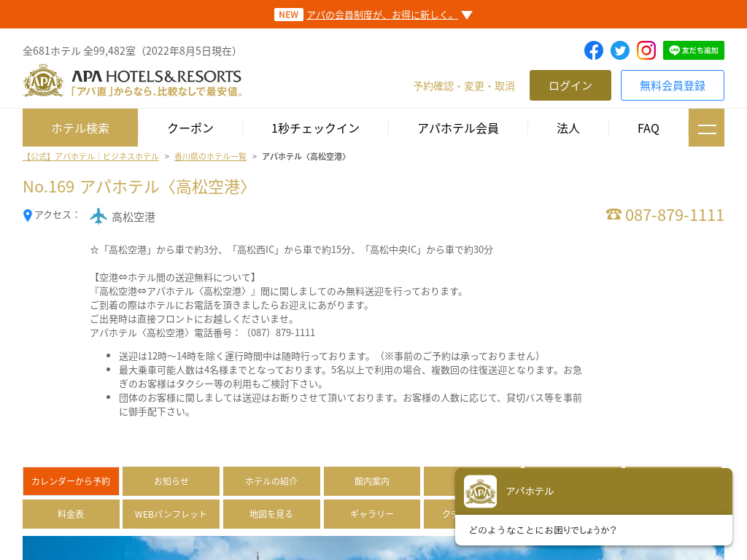Screen dimensions: 747x560
Task: Click the アパホテル chat widget header
Action: pyautogui.click(x=594, y=491)
